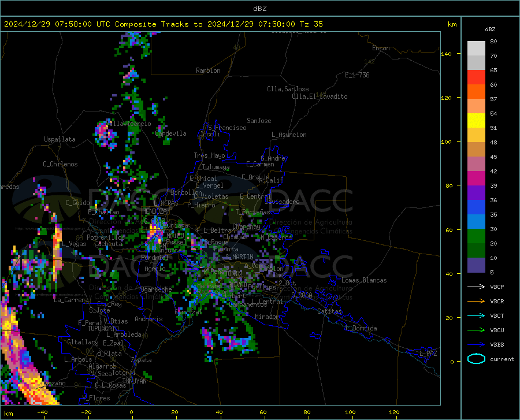Click the white VBCP arrow legend icon
The image size is (520, 420).
pos(476,287)
